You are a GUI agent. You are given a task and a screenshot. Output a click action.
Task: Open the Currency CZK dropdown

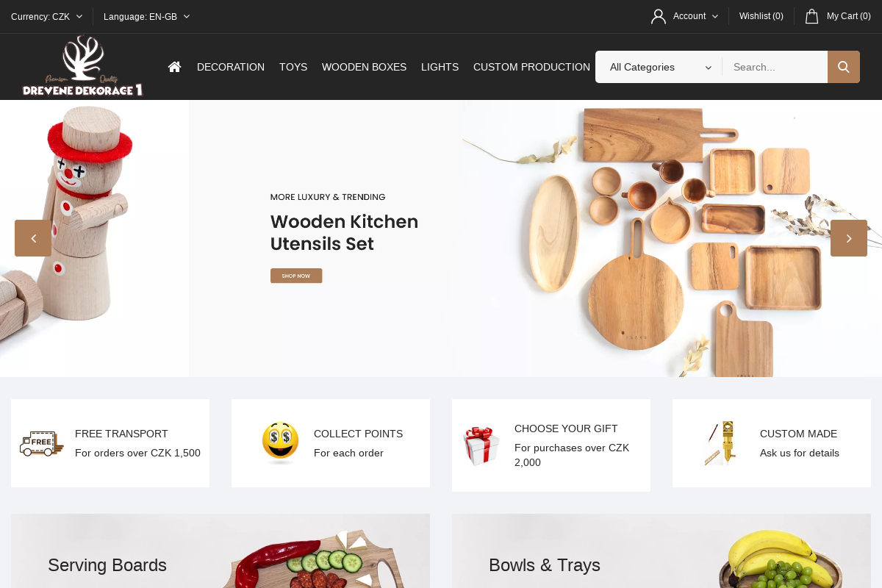pyautogui.click(x=47, y=16)
